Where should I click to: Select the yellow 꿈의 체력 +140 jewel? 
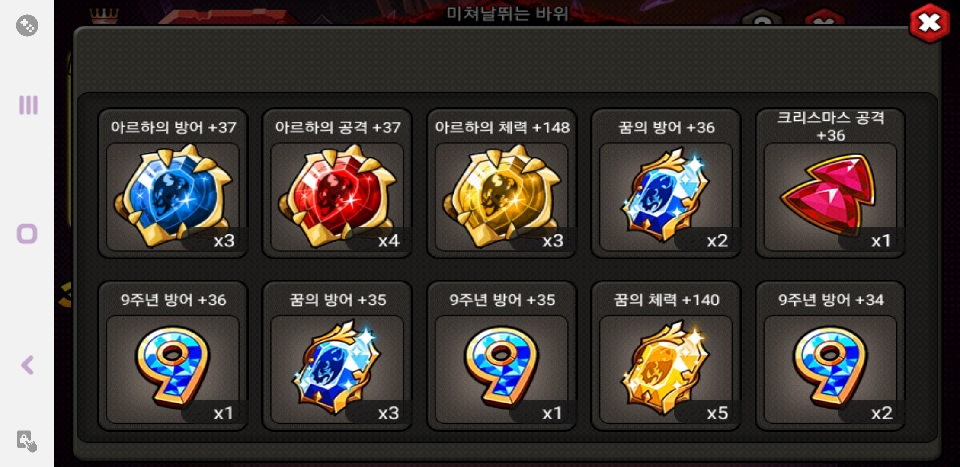click(666, 356)
